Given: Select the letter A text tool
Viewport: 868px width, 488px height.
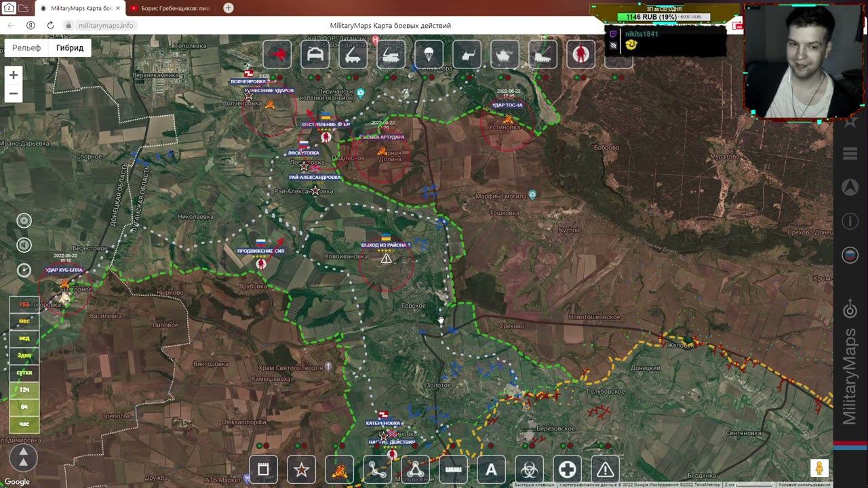Looking at the screenshot, I should pos(492,469).
